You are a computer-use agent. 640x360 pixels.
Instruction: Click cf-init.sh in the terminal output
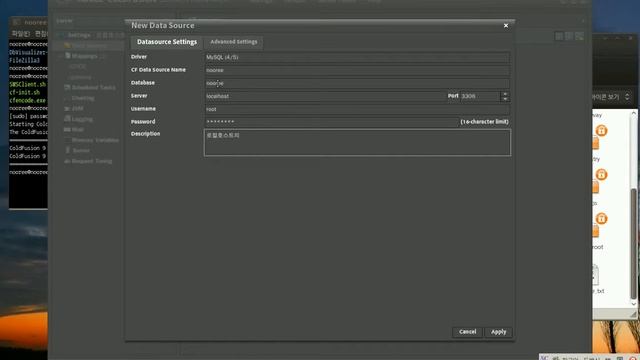(25, 93)
